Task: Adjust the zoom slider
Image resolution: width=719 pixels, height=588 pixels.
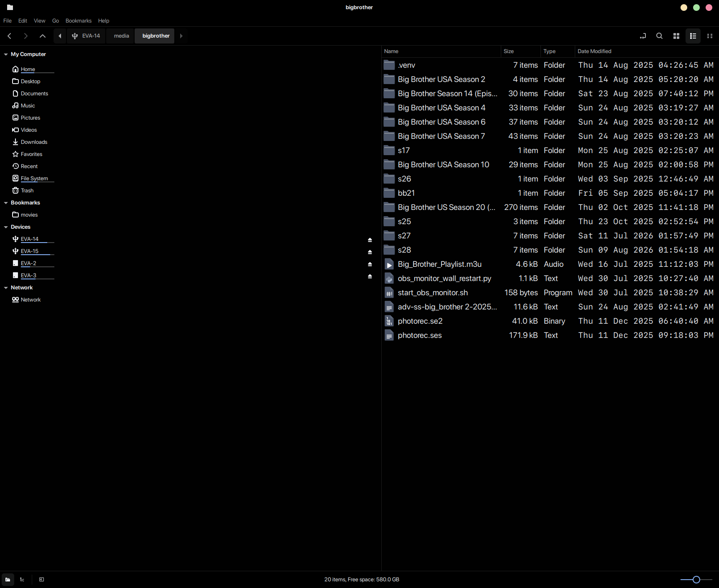Action: (x=696, y=580)
